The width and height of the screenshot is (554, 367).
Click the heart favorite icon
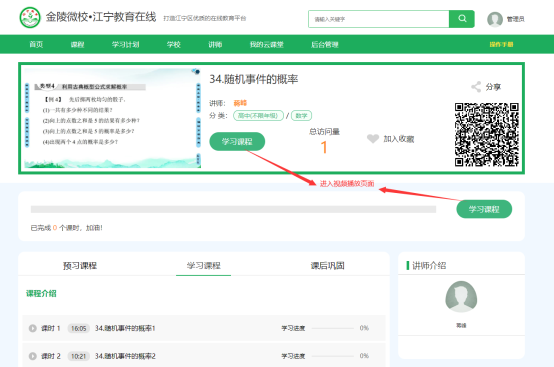pyautogui.click(x=373, y=138)
